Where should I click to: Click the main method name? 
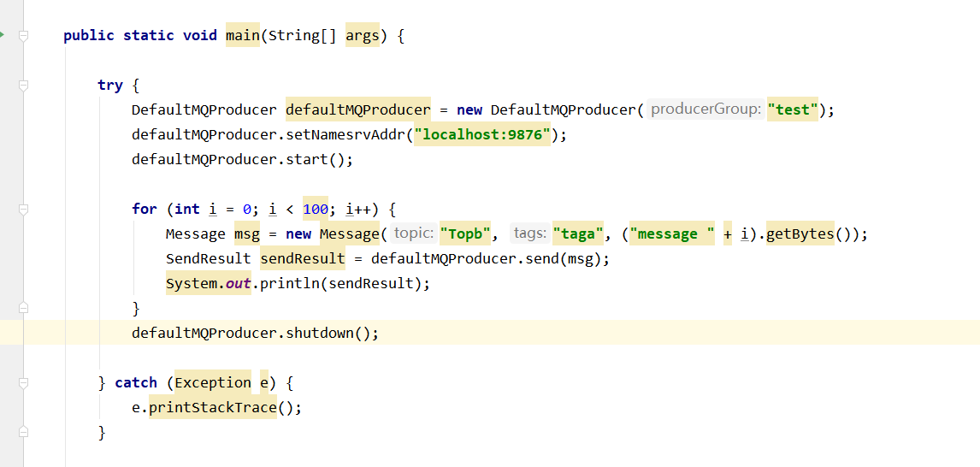[243, 36]
